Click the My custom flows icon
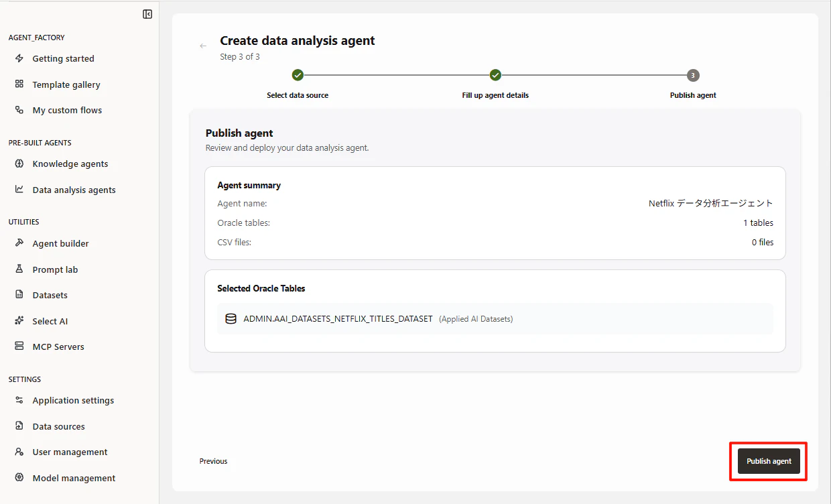This screenshot has width=831, height=504. (19, 110)
